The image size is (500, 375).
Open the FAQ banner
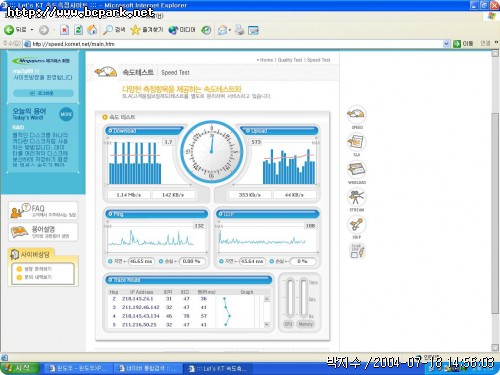43,211
